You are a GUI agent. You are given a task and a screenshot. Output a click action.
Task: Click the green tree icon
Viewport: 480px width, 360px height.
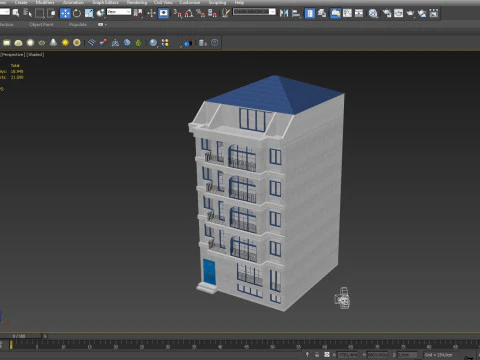click(x=138, y=43)
